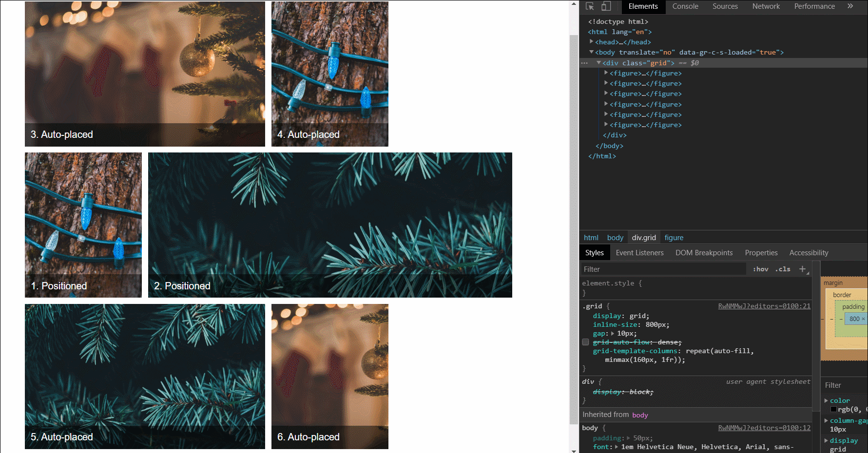Add a new style rule with plus icon

[x=802, y=269]
